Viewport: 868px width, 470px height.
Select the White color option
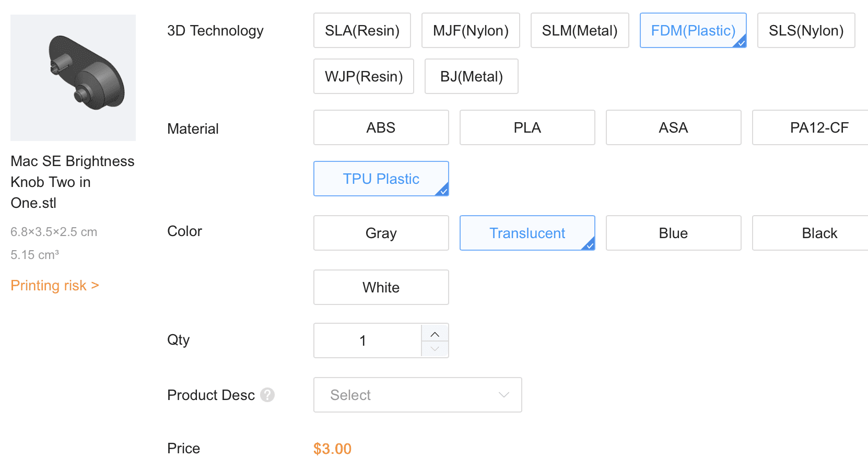click(x=381, y=288)
